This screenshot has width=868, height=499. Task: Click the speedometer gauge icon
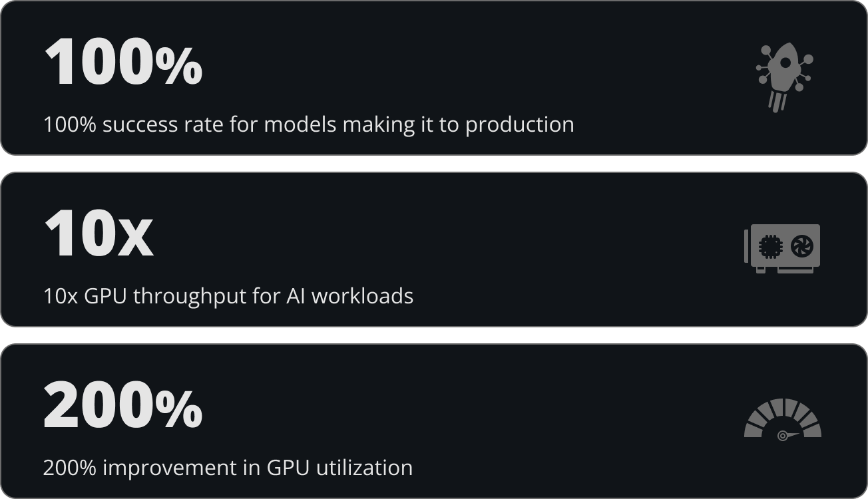[x=783, y=420]
